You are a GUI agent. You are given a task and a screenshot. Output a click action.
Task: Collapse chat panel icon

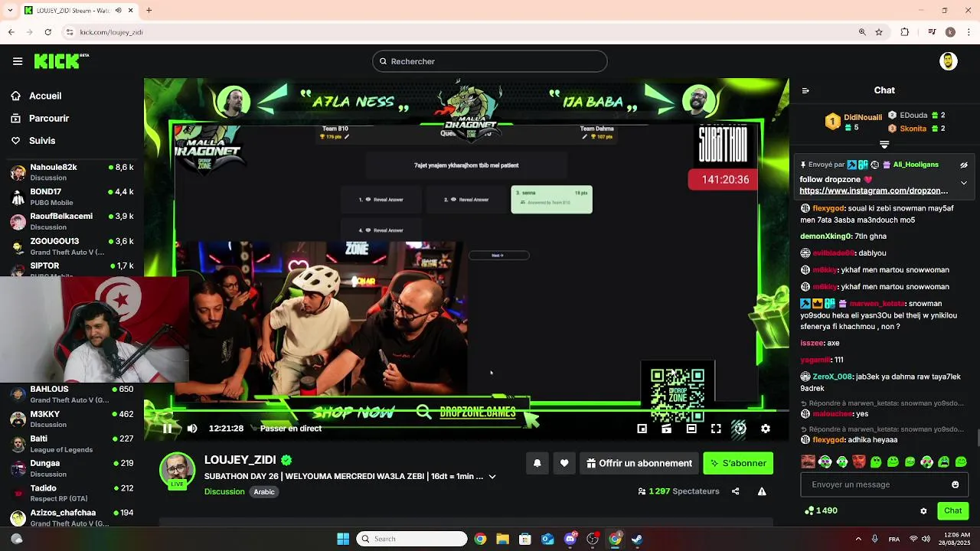tap(805, 90)
